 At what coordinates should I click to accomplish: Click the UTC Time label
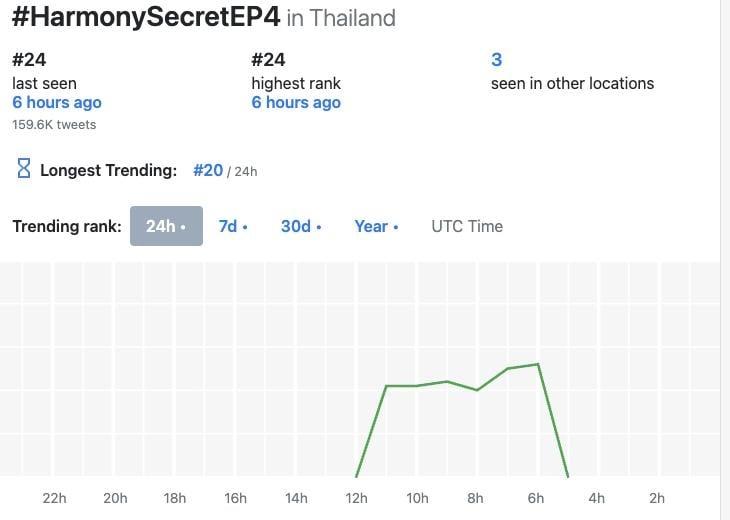pos(467,226)
